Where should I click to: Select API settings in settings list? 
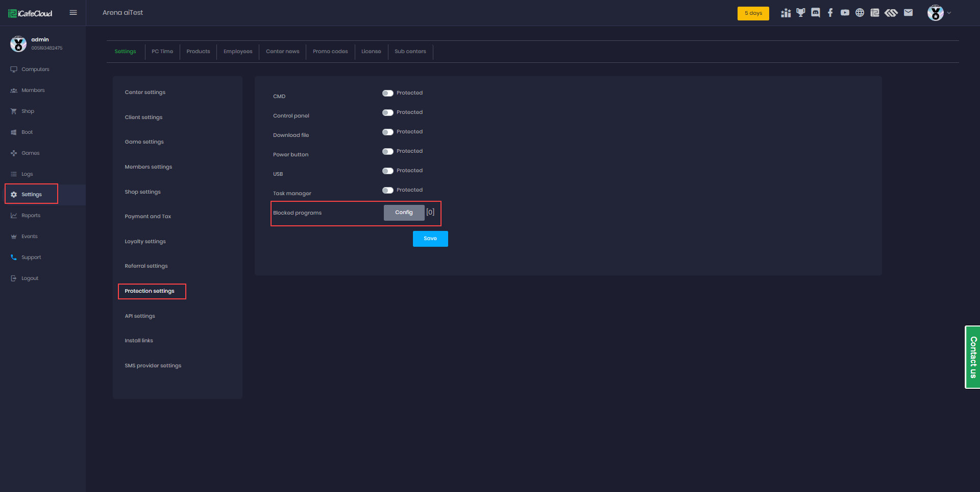(140, 316)
